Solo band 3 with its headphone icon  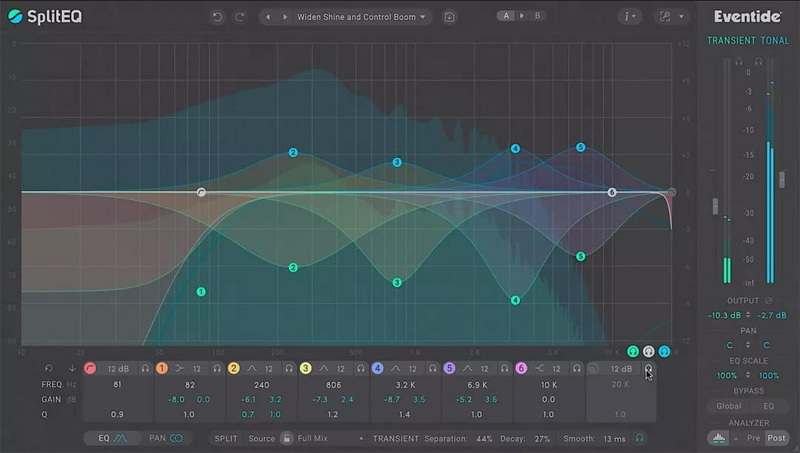361,368
